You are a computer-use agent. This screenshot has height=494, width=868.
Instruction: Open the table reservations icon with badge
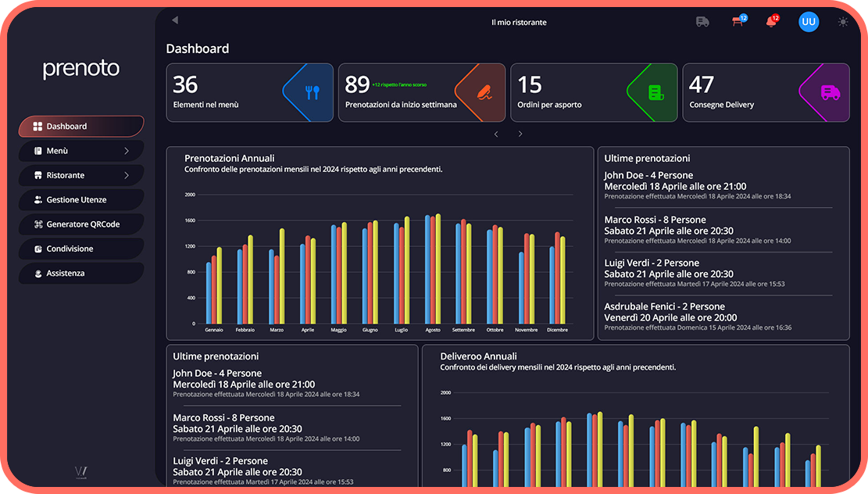pos(737,22)
